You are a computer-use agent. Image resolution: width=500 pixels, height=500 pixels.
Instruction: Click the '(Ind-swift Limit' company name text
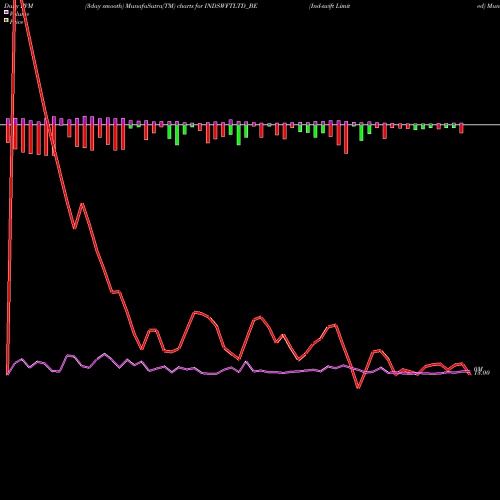[329, 6]
